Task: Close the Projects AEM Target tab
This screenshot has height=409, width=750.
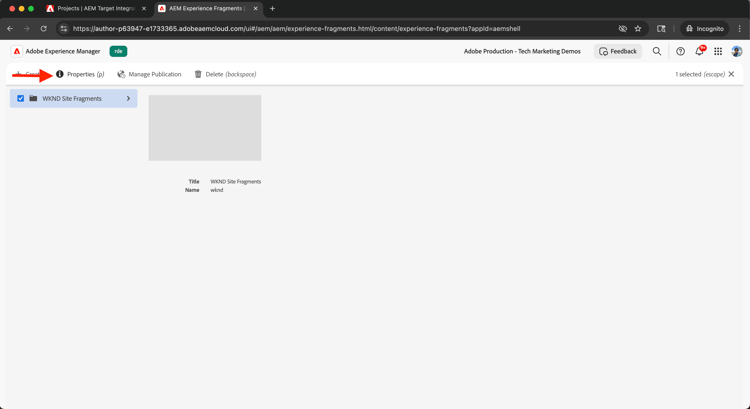Action: coord(144,9)
